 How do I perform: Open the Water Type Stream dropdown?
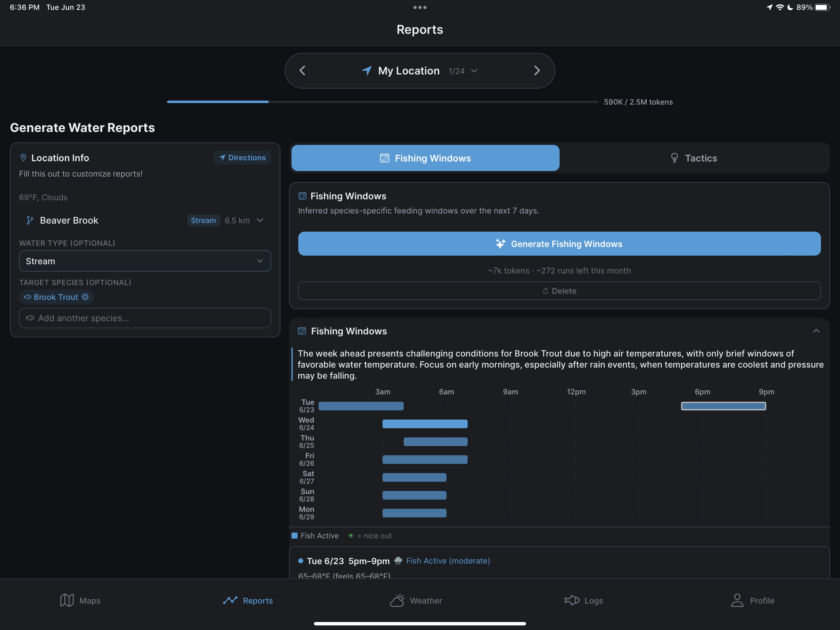145,261
